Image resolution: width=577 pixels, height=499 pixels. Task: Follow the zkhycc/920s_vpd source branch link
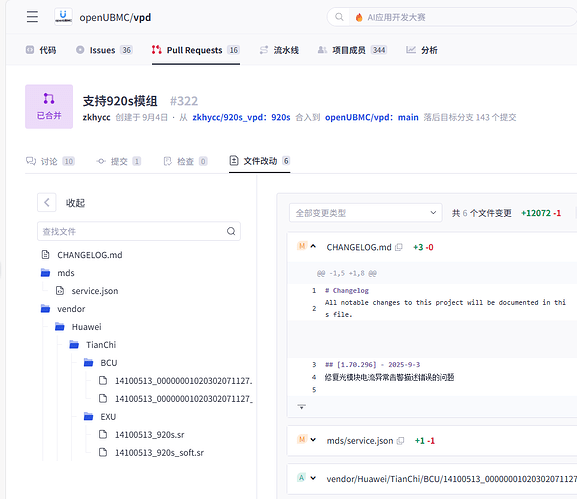tap(241, 117)
